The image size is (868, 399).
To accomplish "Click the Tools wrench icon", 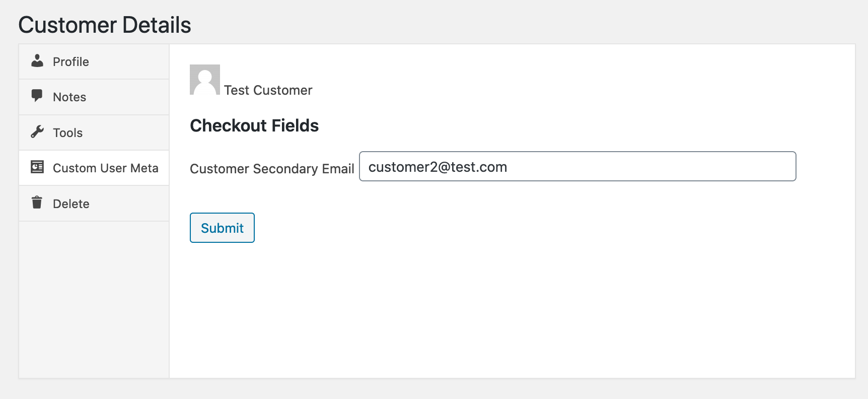I will (x=37, y=132).
